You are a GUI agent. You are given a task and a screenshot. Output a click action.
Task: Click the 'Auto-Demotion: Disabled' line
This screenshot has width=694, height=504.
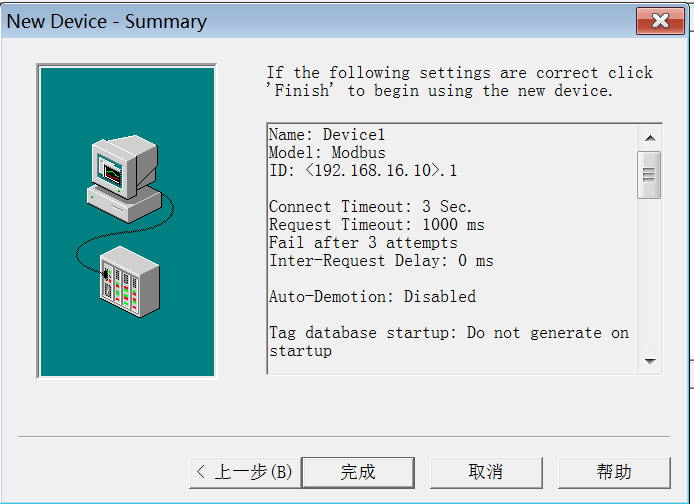[372, 297]
